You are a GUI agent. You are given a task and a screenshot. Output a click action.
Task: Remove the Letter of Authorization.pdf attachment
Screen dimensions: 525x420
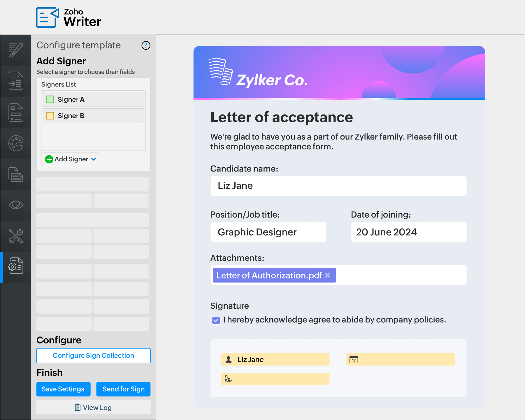pyautogui.click(x=328, y=275)
